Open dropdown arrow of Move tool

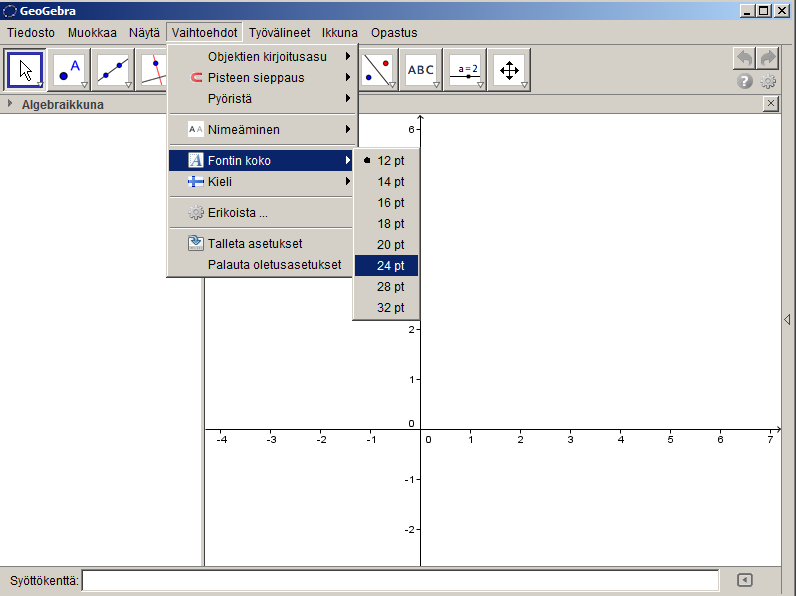tap(41, 85)
